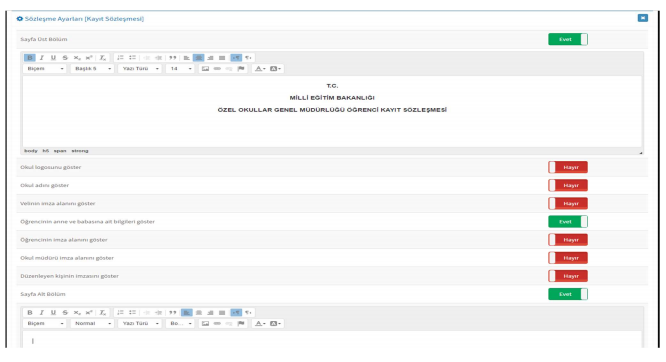Apply italic in the top editor toolbar

click(42, 58)
